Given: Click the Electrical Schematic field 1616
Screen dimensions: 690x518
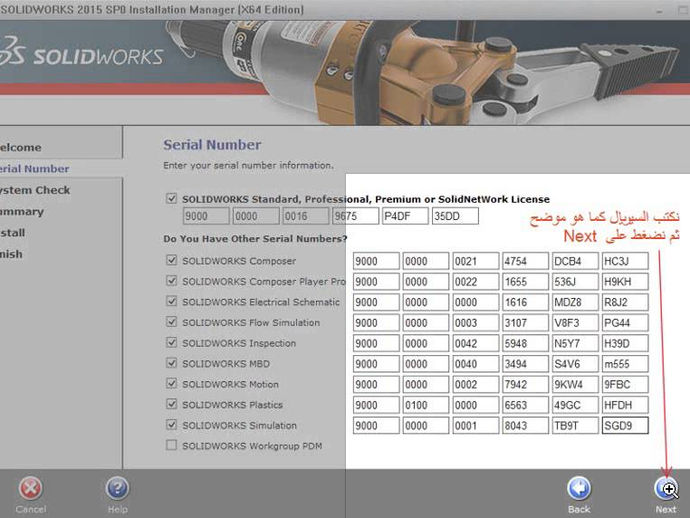Looking at the screenshot, I should (x=525, y=302).
